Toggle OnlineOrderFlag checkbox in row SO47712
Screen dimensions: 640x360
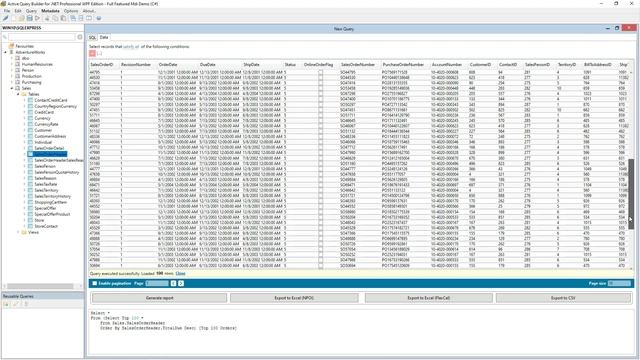tap(320, 147)
